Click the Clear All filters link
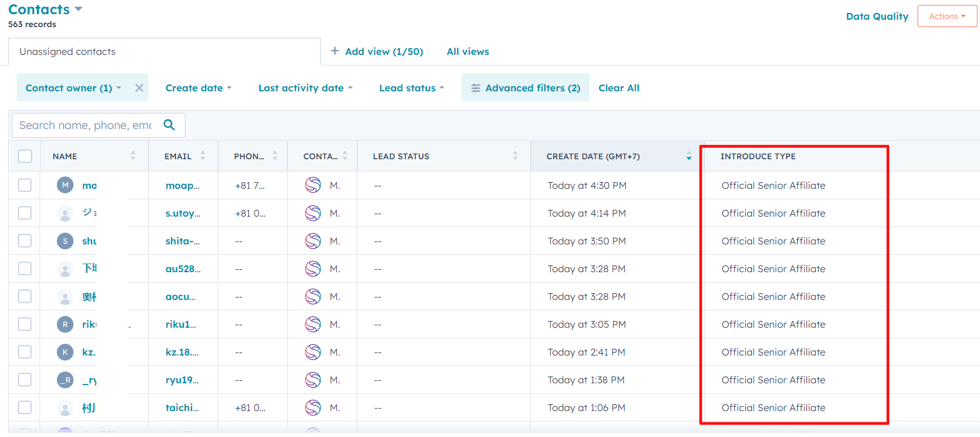Image resolution: width=980 pixels, height=437 pixels. pos(619,88)
